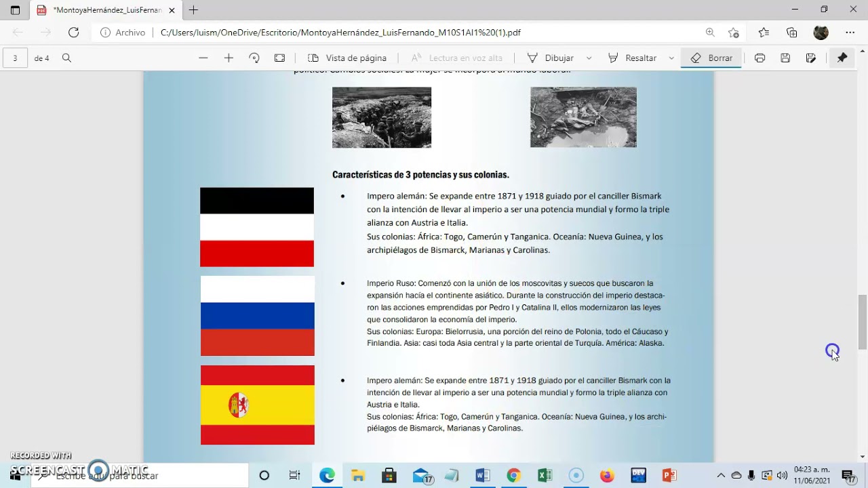Print the PDF document
Image resolution: width=868 pixels, height=488 pixels.
(759, 58)
